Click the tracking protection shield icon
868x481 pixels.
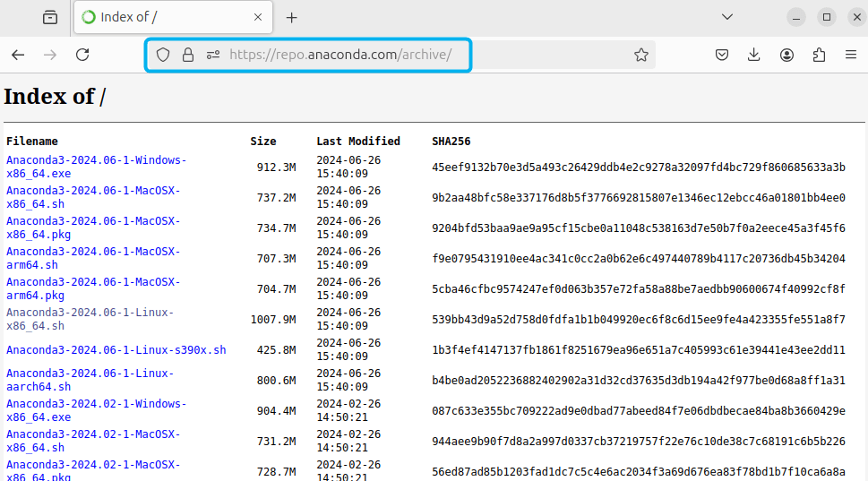(x=163, y=55)
